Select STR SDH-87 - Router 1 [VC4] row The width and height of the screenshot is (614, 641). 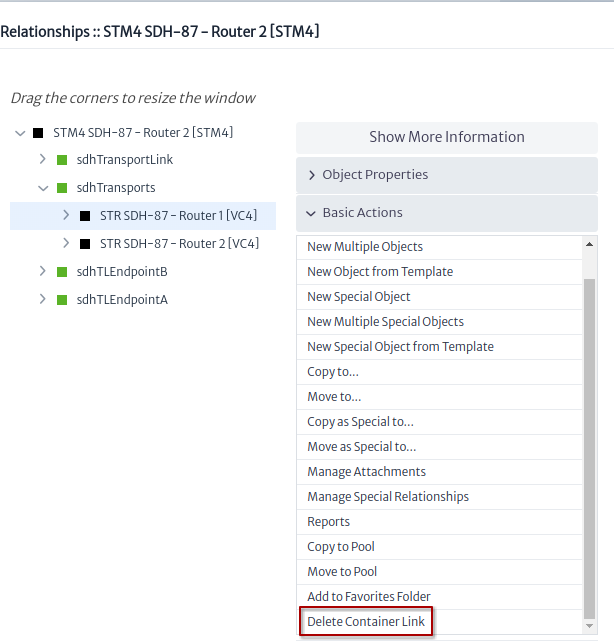point(143,216)
